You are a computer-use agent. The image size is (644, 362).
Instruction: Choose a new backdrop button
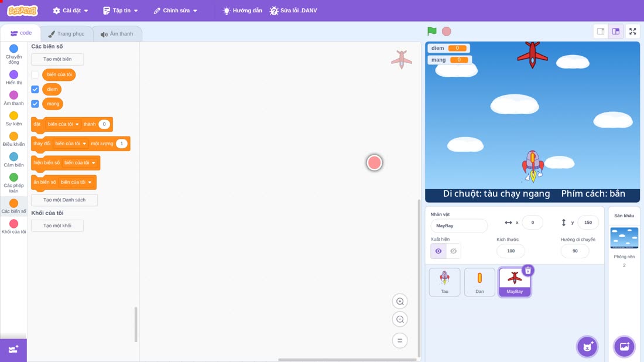click(624, 346)
